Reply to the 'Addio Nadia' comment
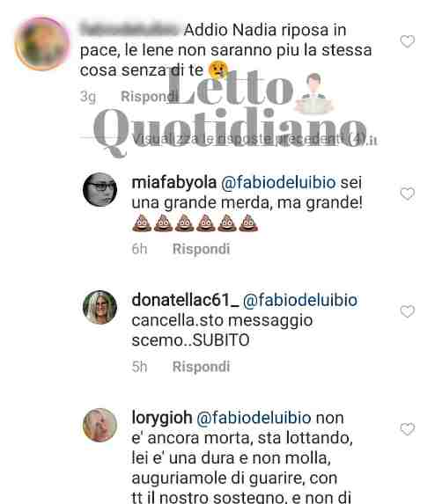 coord(148,97)
